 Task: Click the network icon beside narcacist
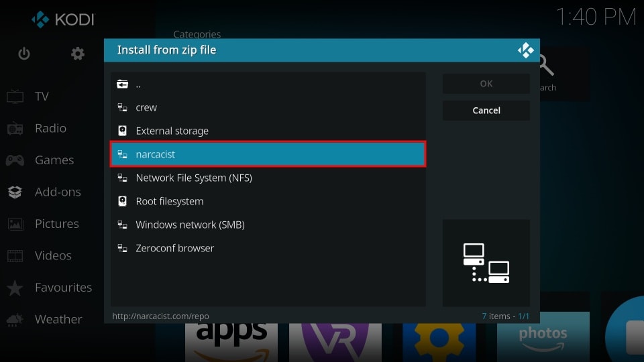pyautogui.click(x=122, y=154)
